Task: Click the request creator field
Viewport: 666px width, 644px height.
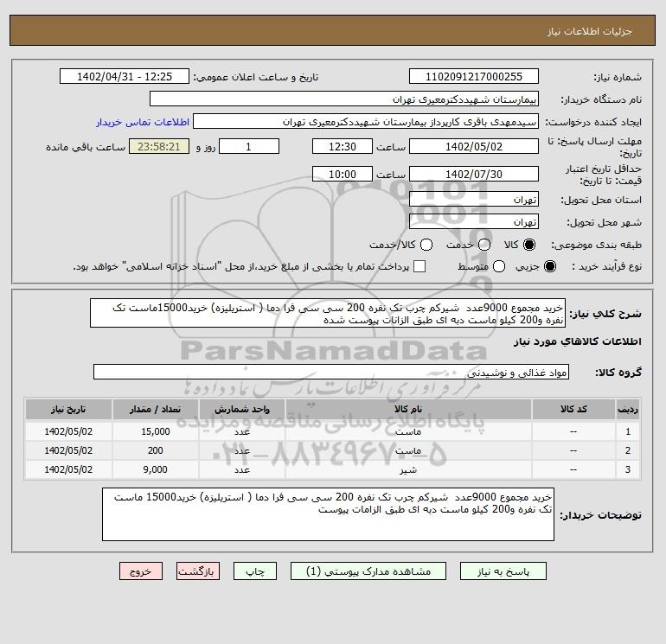Action: [x=366, y=122]
